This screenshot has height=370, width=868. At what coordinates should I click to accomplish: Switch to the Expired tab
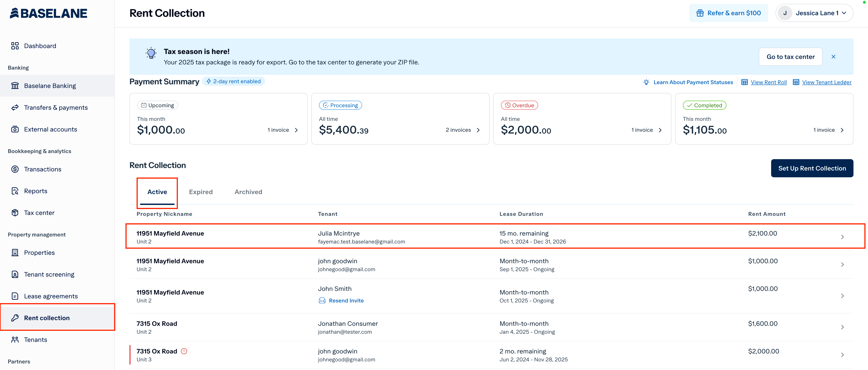pos(201,192)
